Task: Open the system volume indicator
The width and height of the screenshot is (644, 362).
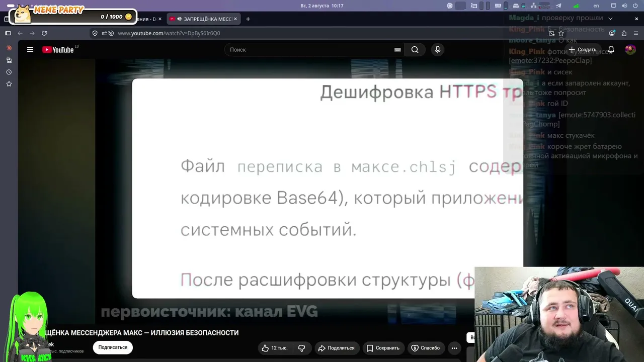Action: pos(624,6)
